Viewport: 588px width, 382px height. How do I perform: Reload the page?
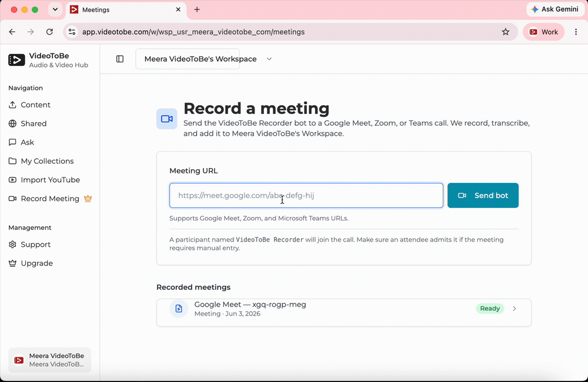[49, 32]
